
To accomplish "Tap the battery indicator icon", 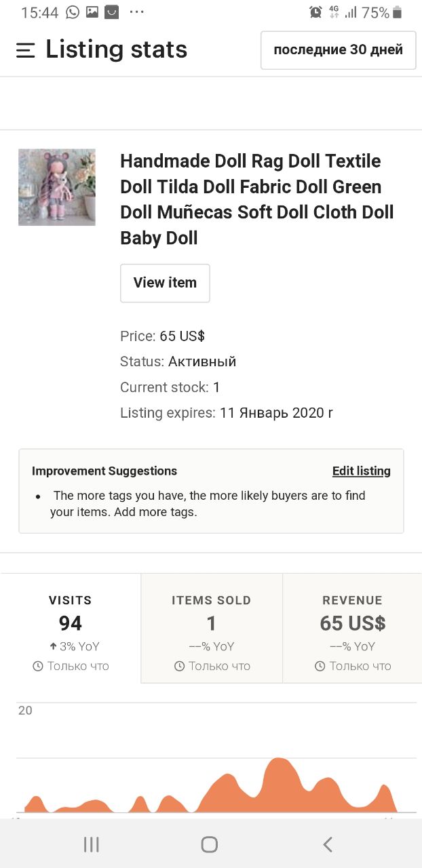I will [x=398, y=12].
